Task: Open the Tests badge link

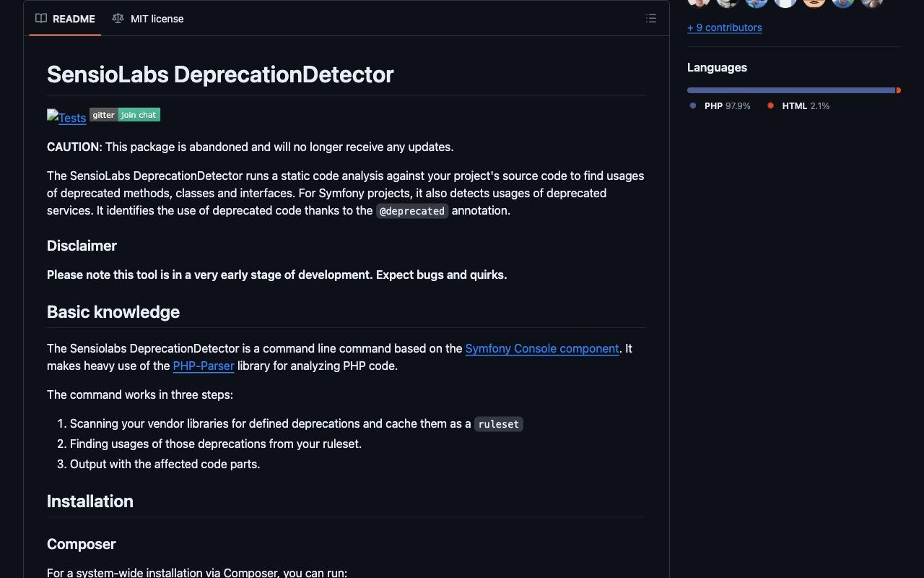Action: tap(66, 117)
